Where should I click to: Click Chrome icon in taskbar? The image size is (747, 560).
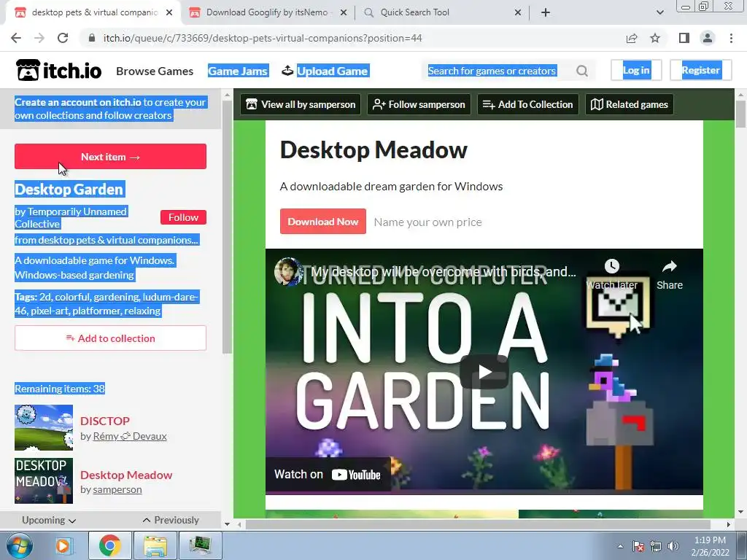110,545
